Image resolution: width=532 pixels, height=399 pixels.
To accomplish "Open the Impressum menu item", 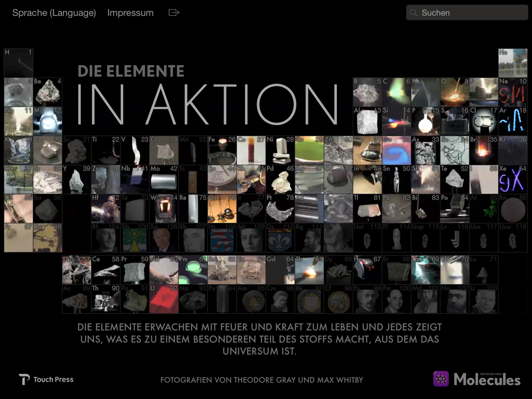I will [130, 13].
